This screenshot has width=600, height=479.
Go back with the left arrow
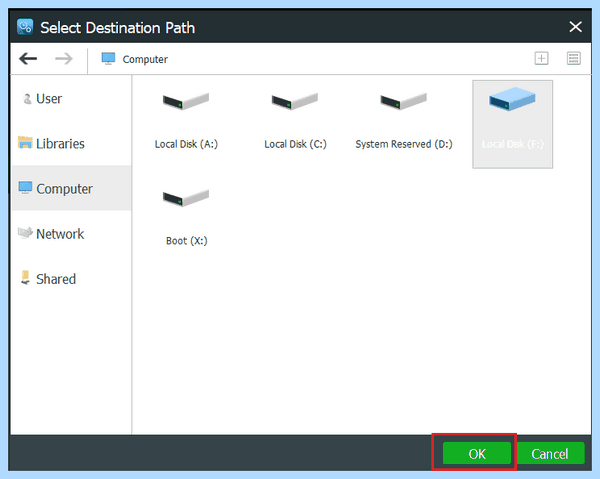tap(28, 59)
